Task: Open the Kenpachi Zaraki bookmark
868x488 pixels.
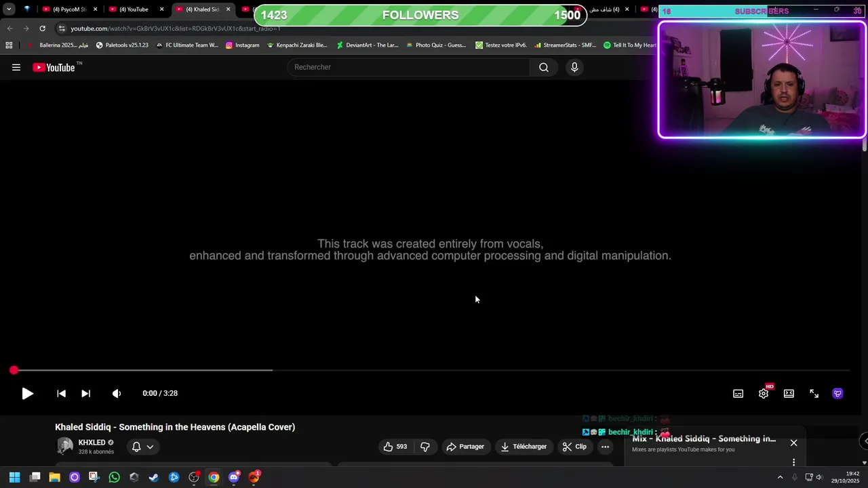Action: coord(297,45)
